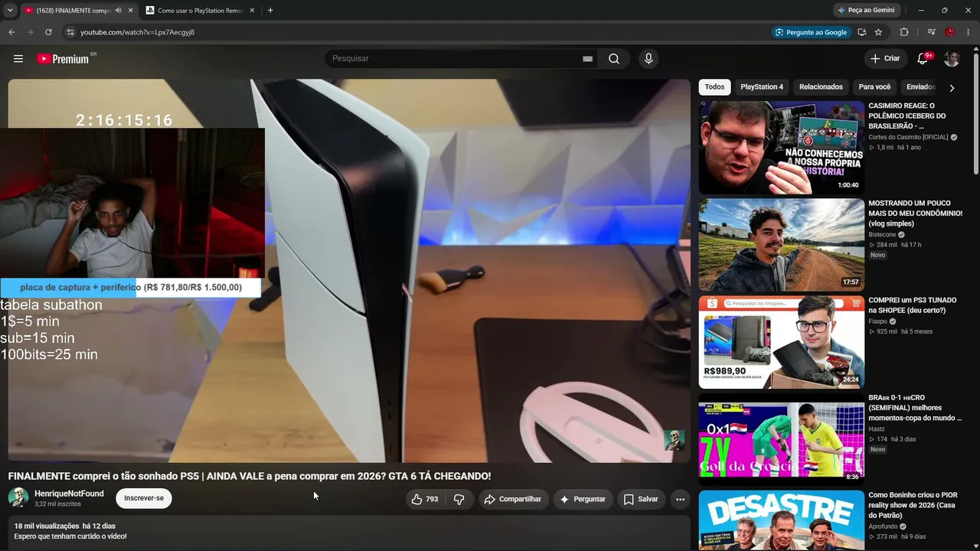Go back in browser history
This screenshot has width=980, height=551.
pos(11,32)
